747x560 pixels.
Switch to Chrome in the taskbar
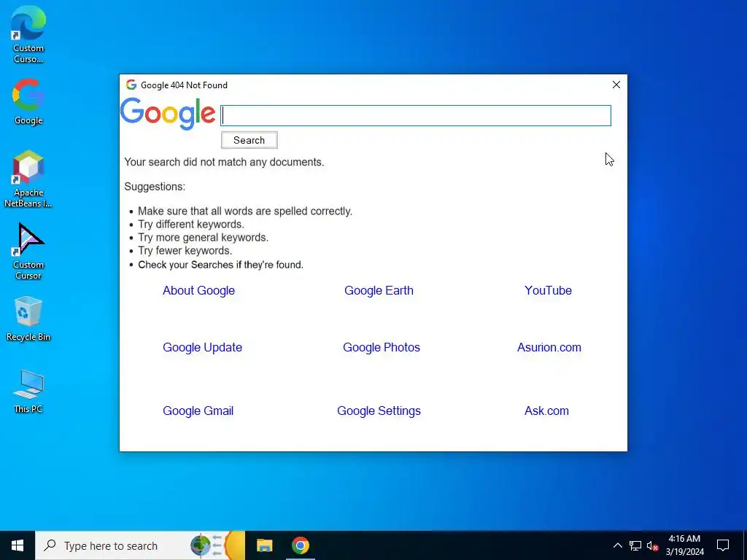[300, 545]
